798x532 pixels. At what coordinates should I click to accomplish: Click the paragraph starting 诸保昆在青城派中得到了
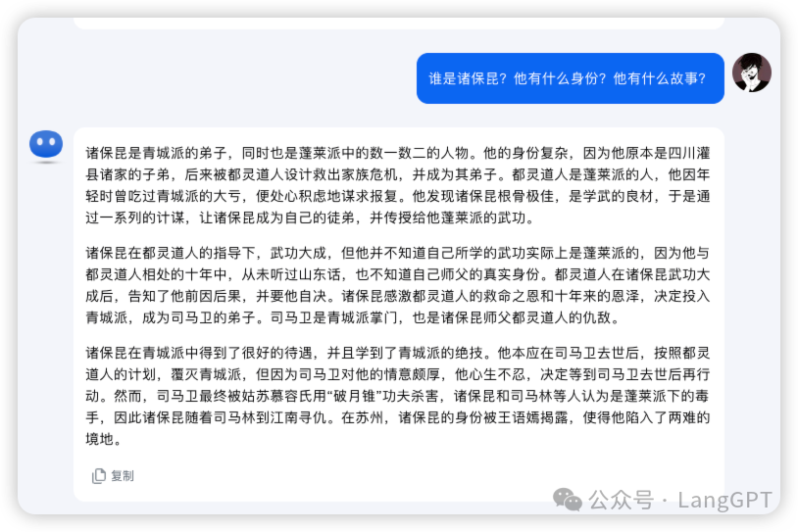pos(397,396)
